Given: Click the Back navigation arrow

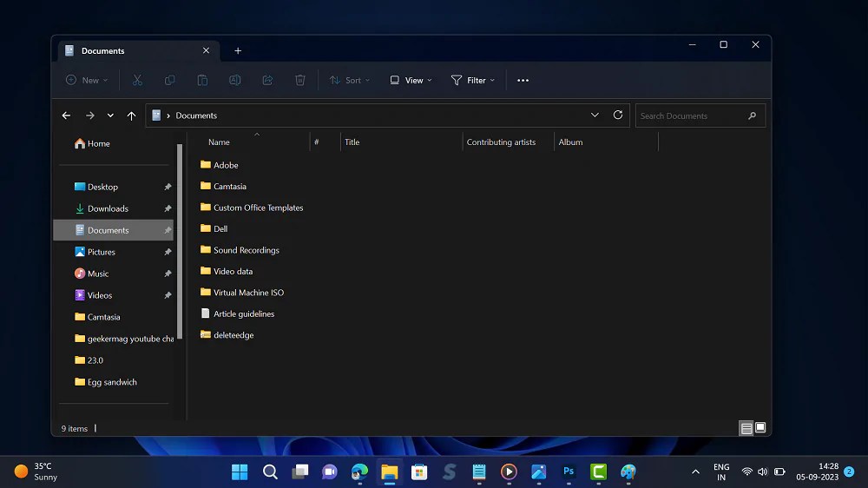Looking at the screenshot, I should click(66, 115).
